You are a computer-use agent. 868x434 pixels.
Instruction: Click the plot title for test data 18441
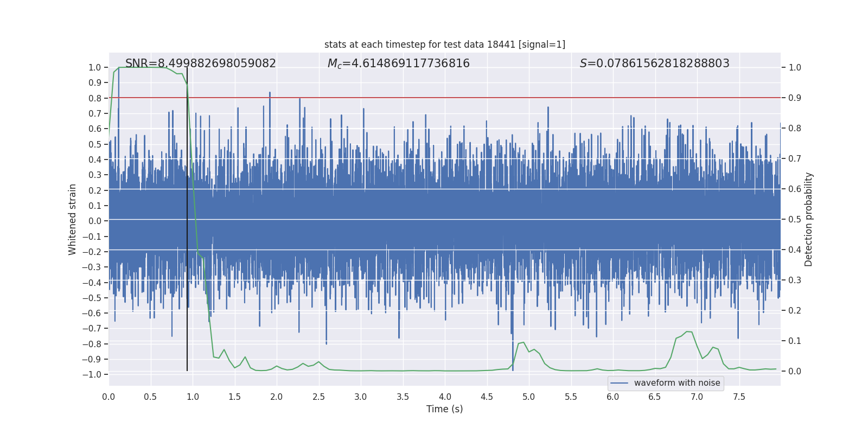(x=444, y=44)
